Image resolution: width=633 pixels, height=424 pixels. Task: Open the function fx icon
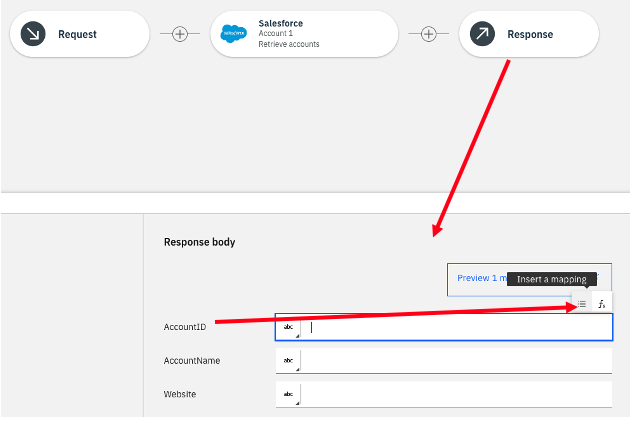click(x=602, y=304)
